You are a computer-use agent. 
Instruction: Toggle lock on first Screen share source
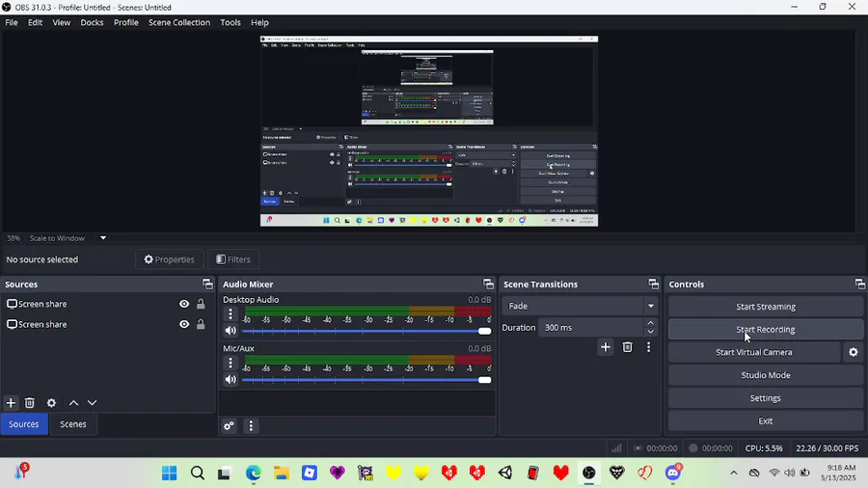201,304
